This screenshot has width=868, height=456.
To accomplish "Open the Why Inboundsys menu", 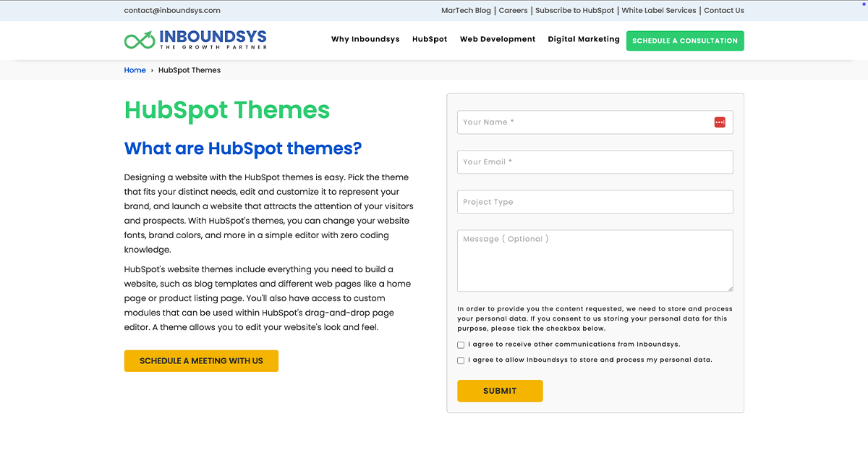I will point(365,40).
